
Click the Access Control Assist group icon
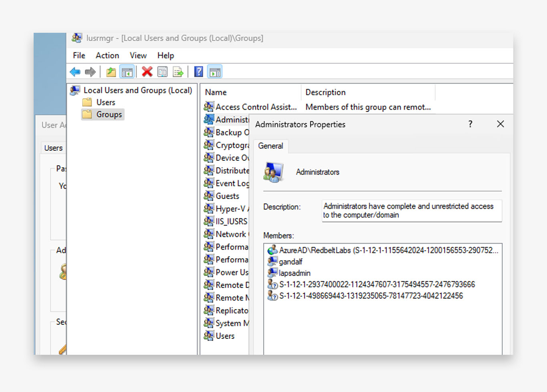(x=209, y=107)
